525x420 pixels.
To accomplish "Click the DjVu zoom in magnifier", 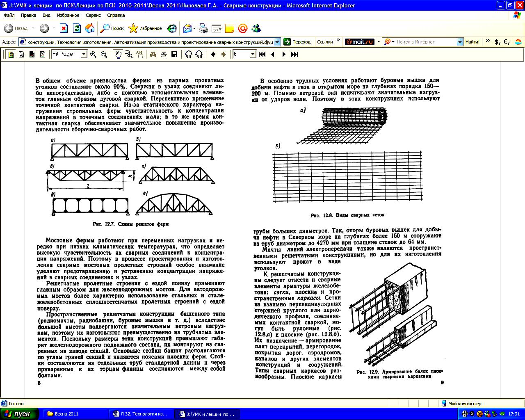I will pos(94,54).
